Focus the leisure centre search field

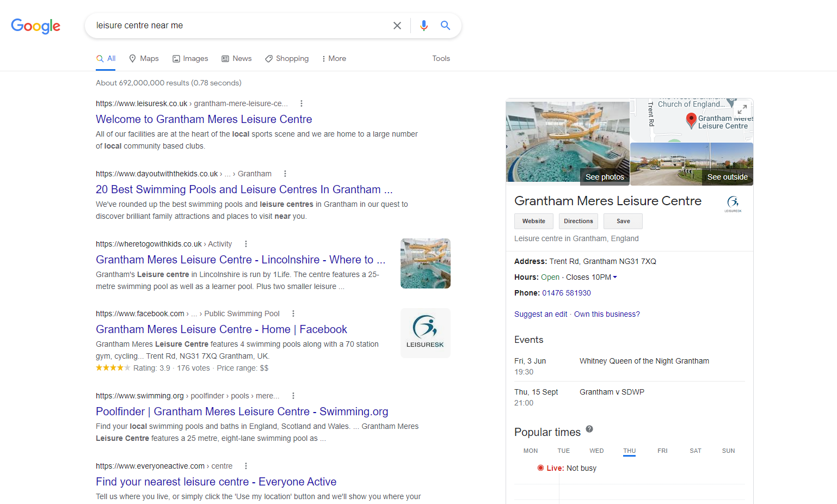(x=239, y=26)
